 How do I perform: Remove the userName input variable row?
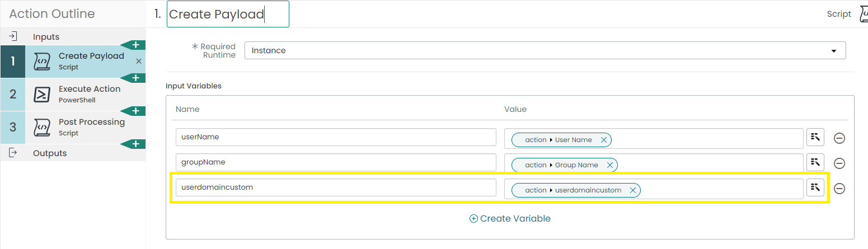[x=839, y=138]
